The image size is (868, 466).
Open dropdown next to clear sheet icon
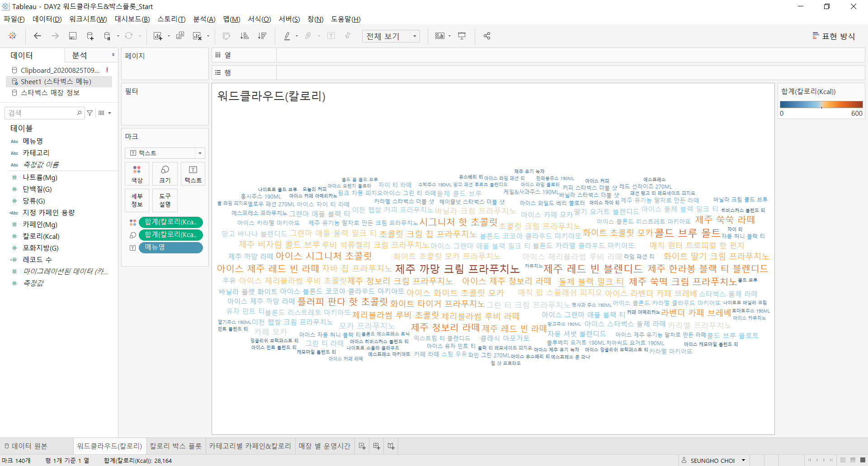208,36
